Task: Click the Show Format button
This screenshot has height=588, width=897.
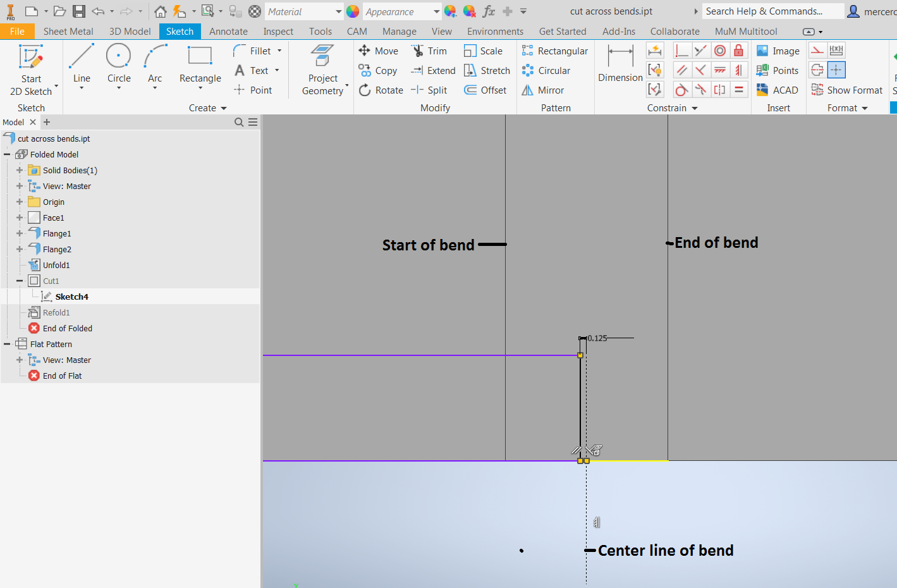Action: (846, 90)
